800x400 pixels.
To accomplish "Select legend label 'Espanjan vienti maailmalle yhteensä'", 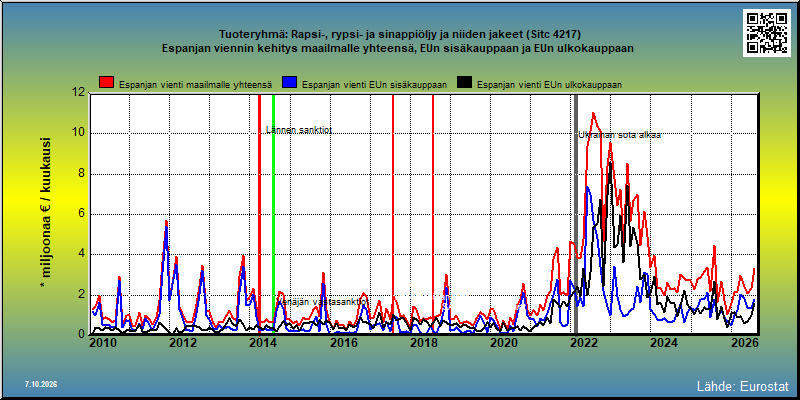I will [x=195, y=85].
